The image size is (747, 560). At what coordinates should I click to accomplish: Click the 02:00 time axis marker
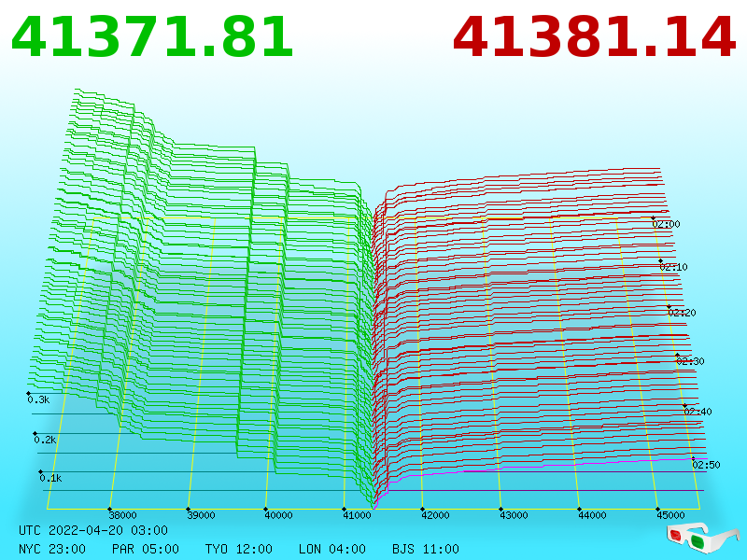666,224
